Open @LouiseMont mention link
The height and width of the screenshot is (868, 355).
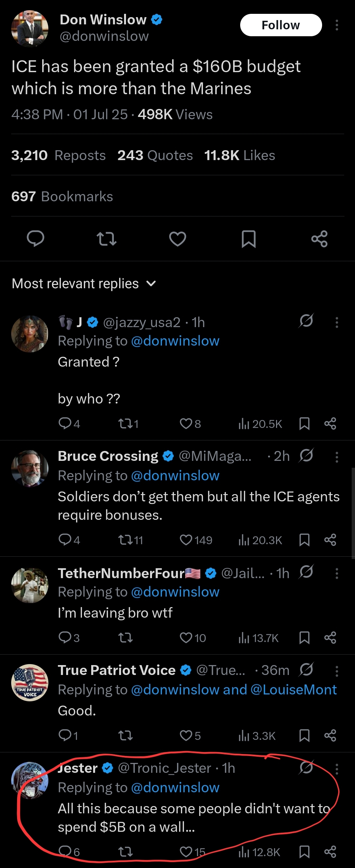pyautogui.click(x=293, y=690)
